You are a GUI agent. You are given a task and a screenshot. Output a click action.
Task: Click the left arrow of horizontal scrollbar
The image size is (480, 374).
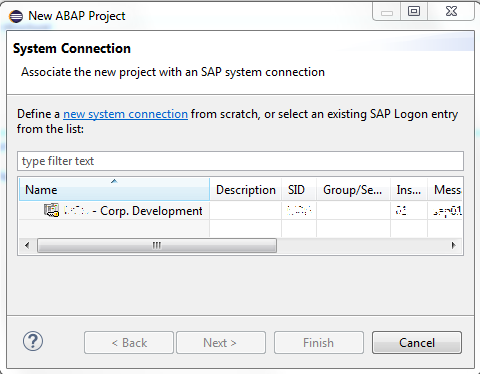pos(27,246)
